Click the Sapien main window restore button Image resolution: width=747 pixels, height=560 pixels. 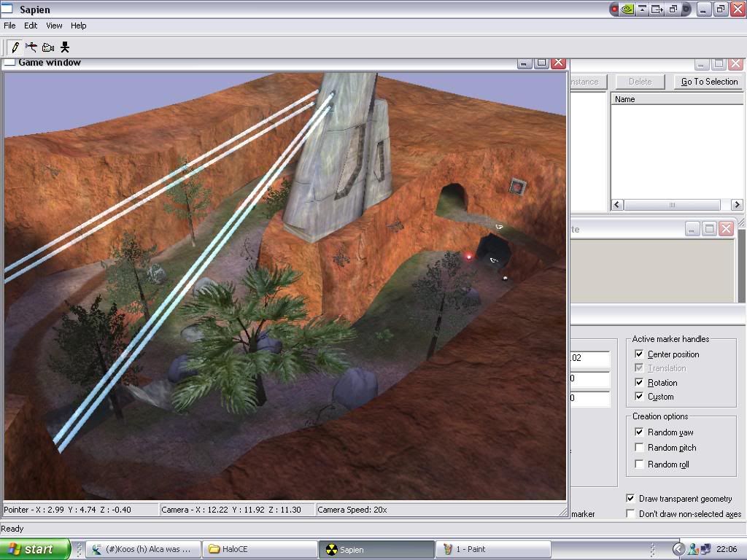(x=720, y=9)
